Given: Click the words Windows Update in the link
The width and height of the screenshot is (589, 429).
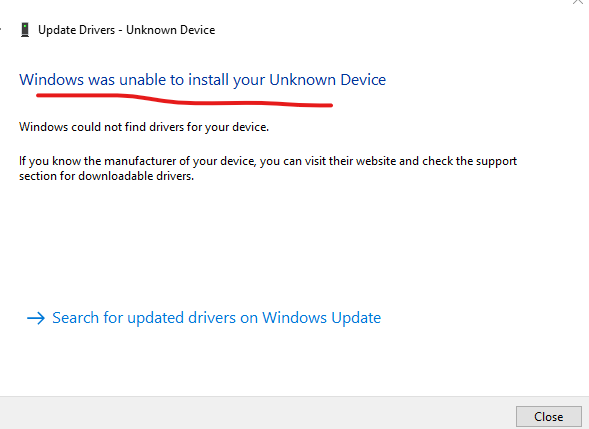Looking at the screenshot, I should 322,318.
